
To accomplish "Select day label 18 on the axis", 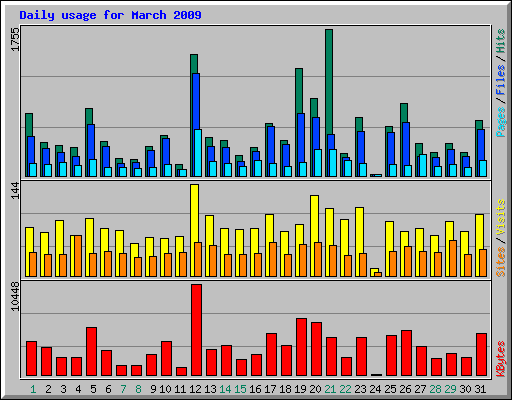I will (x=285, y=389).
